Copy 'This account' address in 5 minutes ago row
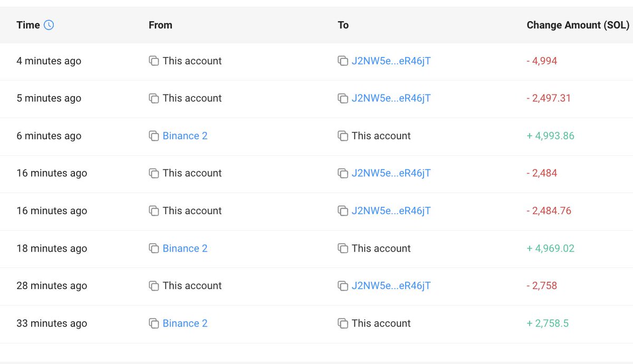Screen dimensions: 633x364 click(x=154, y=99)
